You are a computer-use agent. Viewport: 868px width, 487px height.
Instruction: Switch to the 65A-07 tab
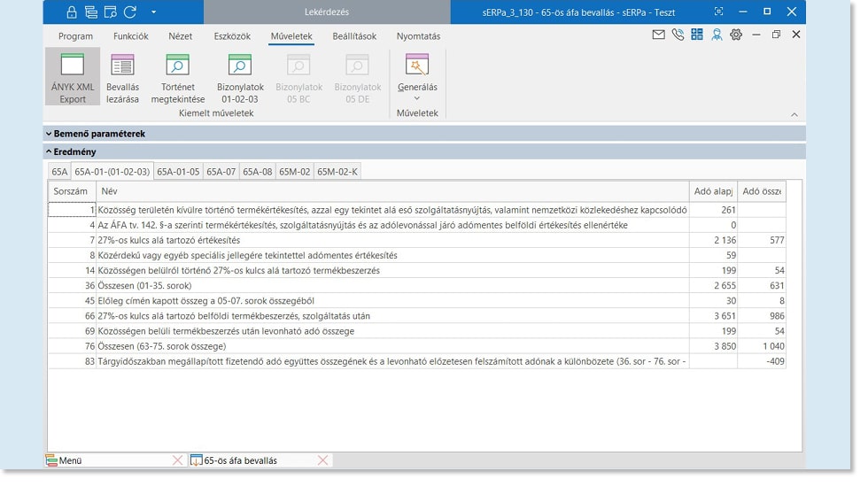221,172
